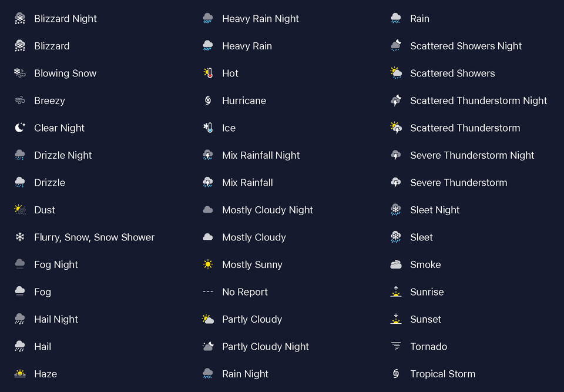Click the Tornado funnel icon
Viewport: 564px width, 392px height.
396,346
